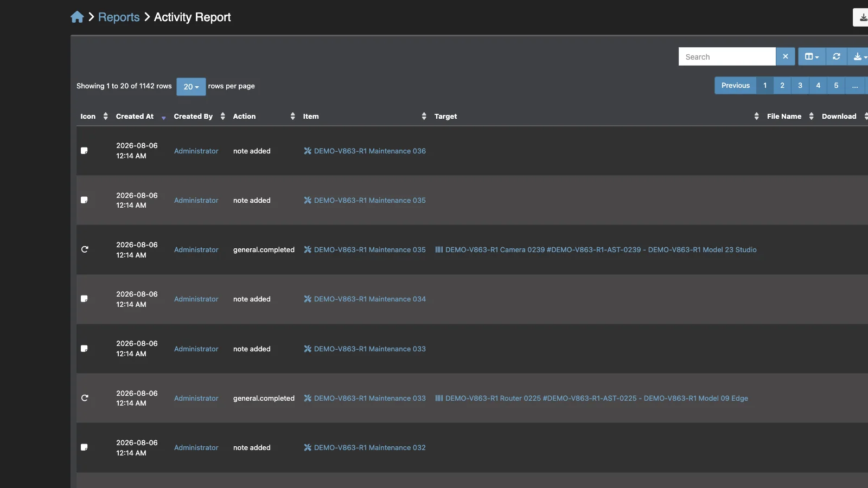Sort by Action column

(264, 116)
